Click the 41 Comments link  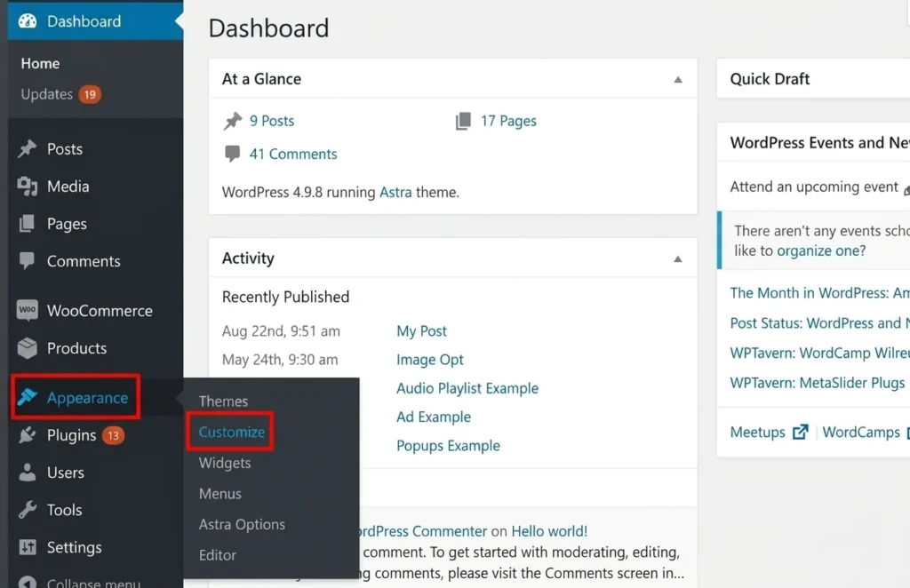coord(293,154)
